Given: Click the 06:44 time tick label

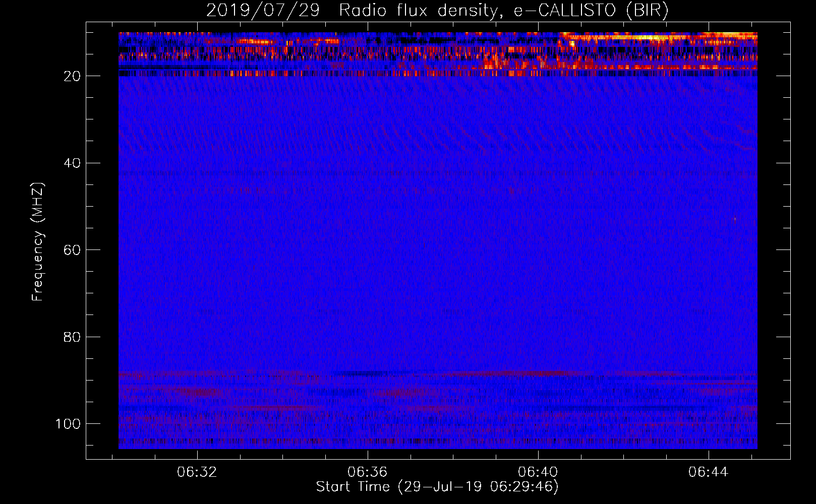Looking at the screenshot, I should tap(709, 472).
